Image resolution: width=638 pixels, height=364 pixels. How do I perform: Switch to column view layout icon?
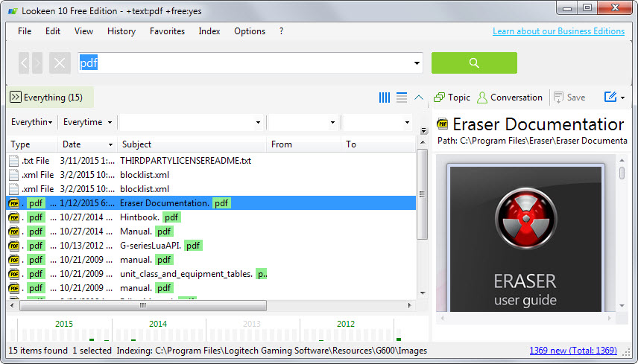pos(384,98)
